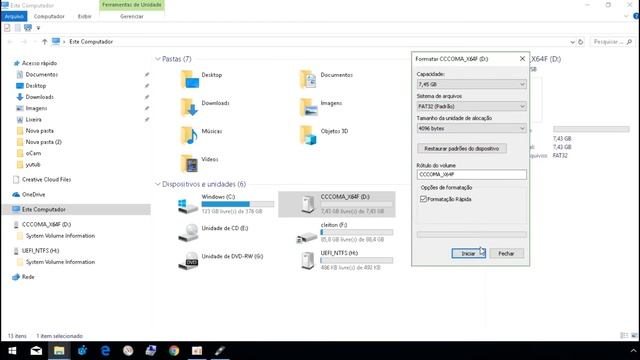Click the Fechar button in format dialog
Screen dimensions: 640x360
[506, 253]
